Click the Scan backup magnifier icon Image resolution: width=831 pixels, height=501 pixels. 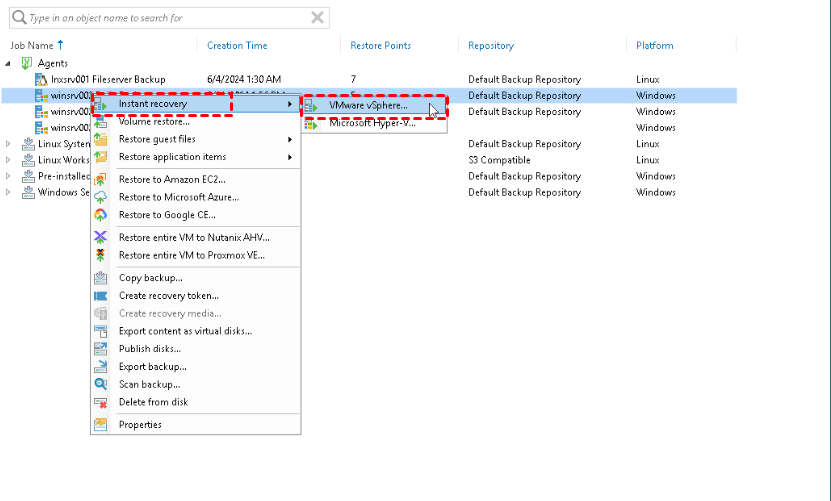click(x=100, y=384)
